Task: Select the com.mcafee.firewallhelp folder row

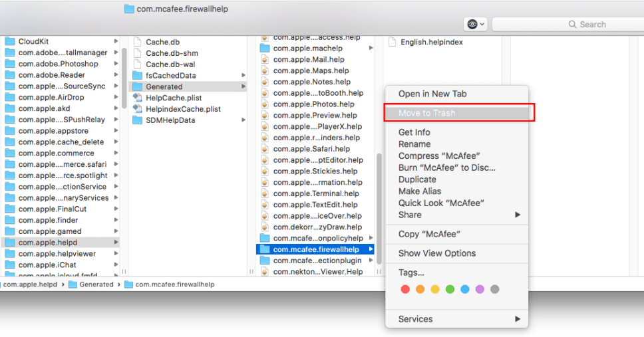Action: tap(315, 249)
